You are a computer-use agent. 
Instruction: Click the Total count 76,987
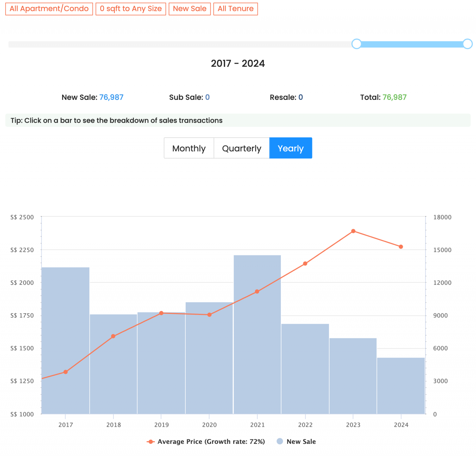point(394,97)
